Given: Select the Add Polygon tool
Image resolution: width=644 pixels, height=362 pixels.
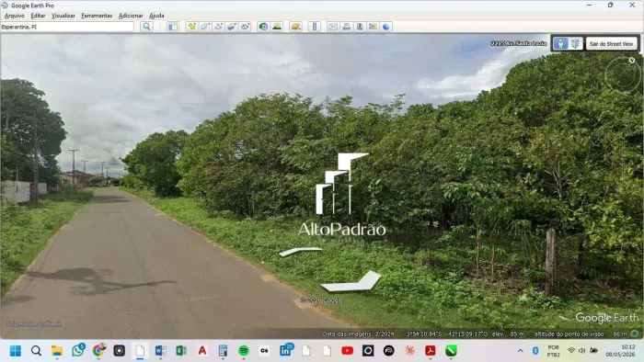Looking at the screenshot, I should [205, 27].
